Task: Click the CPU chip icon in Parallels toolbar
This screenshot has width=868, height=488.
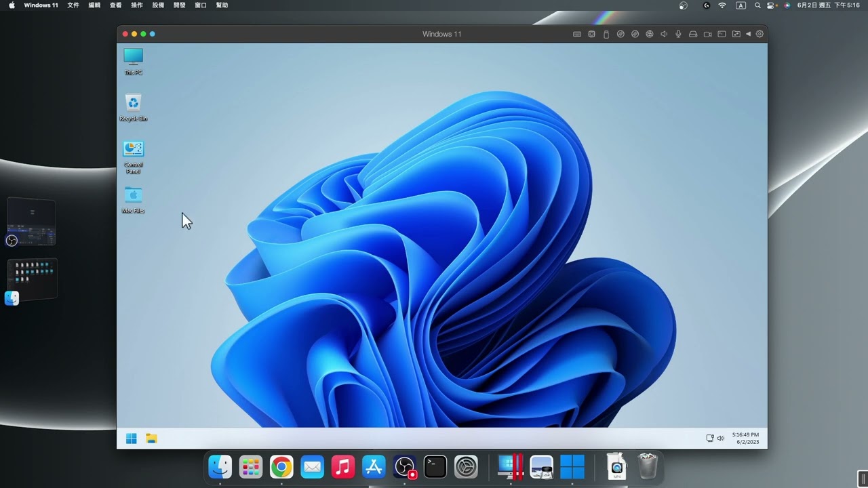Action: (x=591, y=34)
